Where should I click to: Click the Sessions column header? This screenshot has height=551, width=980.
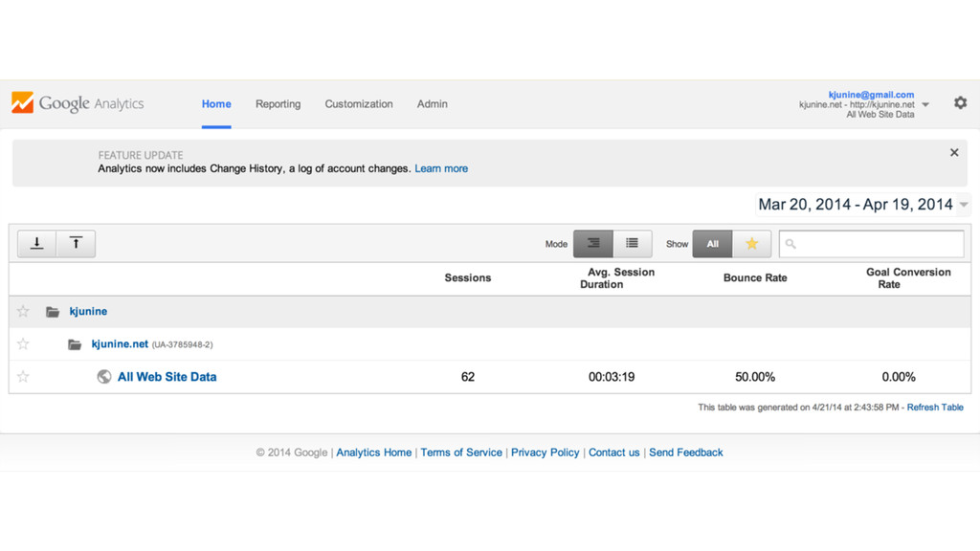tap(467, 278)
